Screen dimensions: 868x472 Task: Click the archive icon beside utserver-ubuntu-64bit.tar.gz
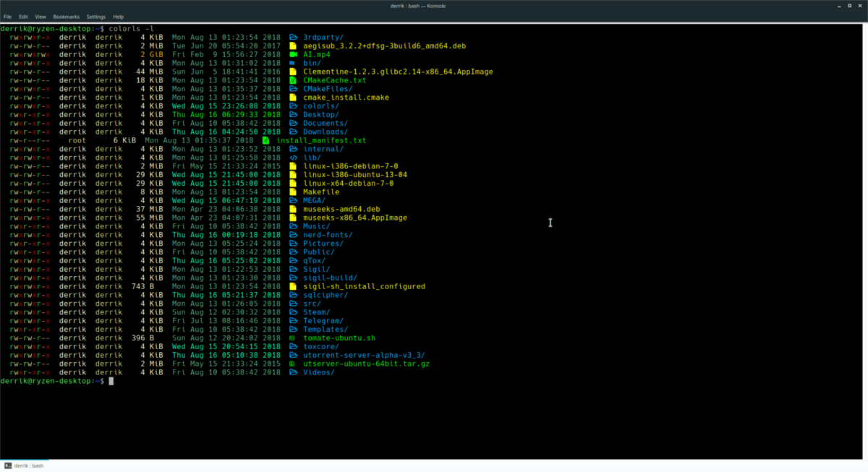pyautogui.click(x=292, y=364)
